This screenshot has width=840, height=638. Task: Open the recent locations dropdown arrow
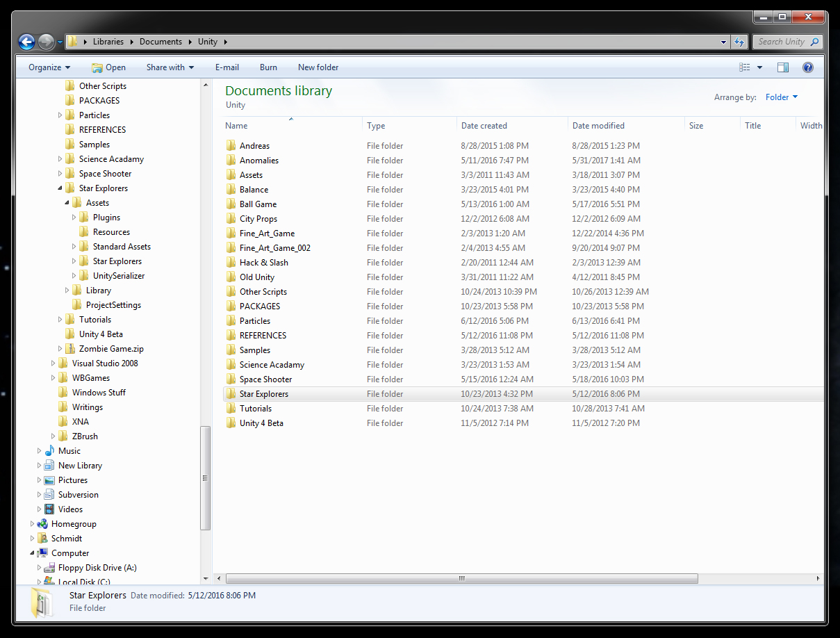coord(60,42)
